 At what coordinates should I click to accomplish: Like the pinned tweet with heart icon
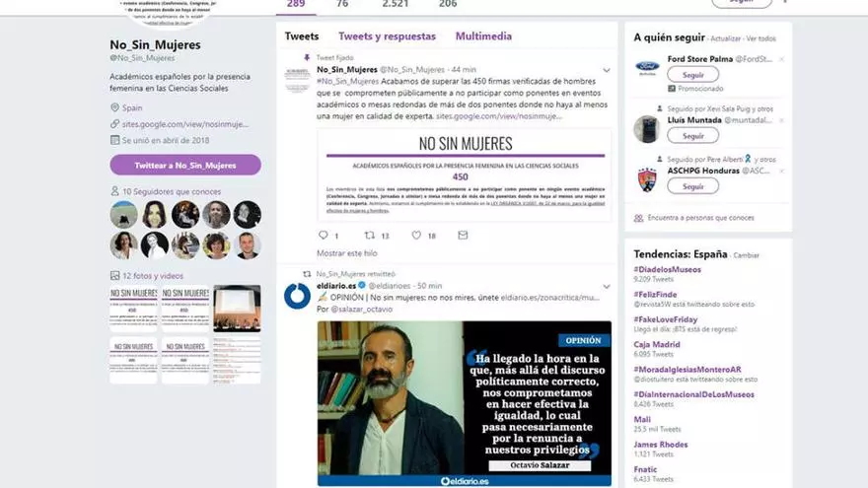pyautogui.click(x=415, y=236)
